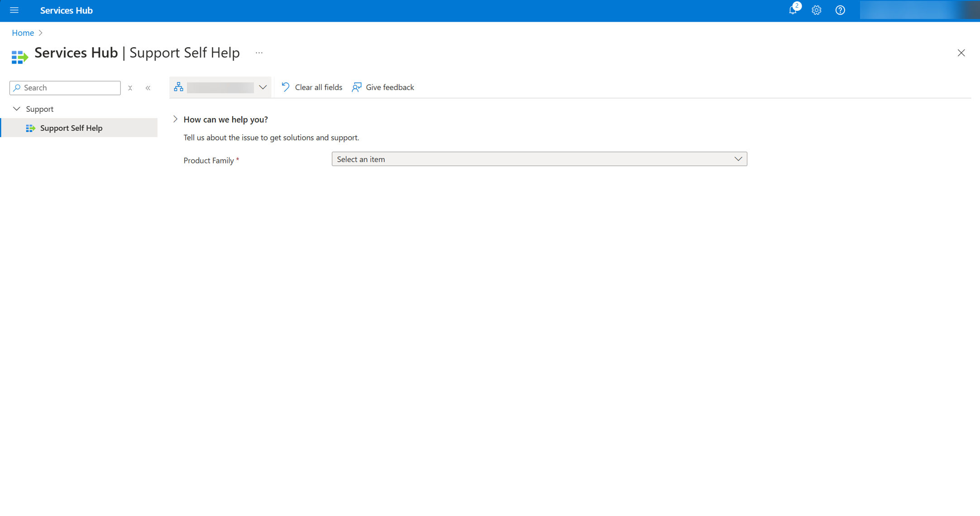Viewport: 980px width, 516px height.
Task: Click the settings gear icon
Action: click(816, 10)
